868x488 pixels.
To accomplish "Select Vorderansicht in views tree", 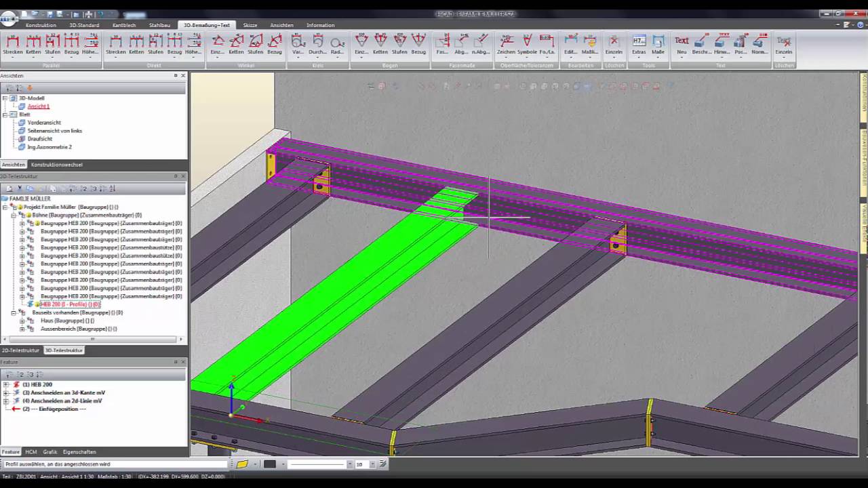I will [44, 123].
